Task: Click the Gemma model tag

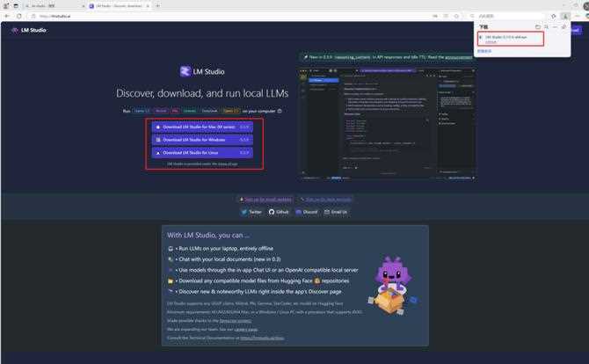Action: 190,111
